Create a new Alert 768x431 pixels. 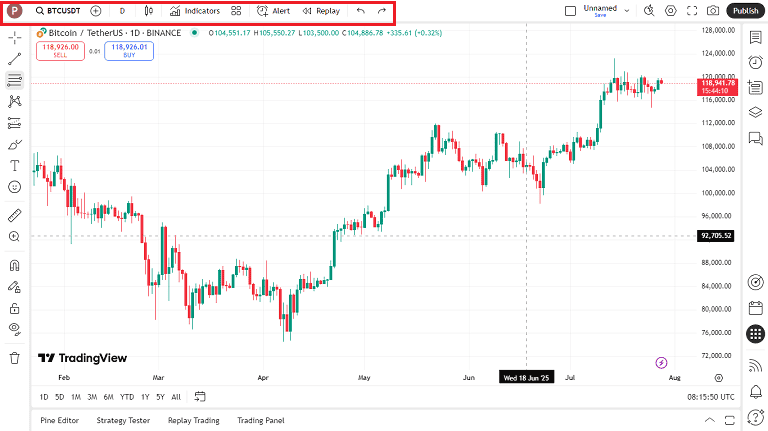pos(273,11)
